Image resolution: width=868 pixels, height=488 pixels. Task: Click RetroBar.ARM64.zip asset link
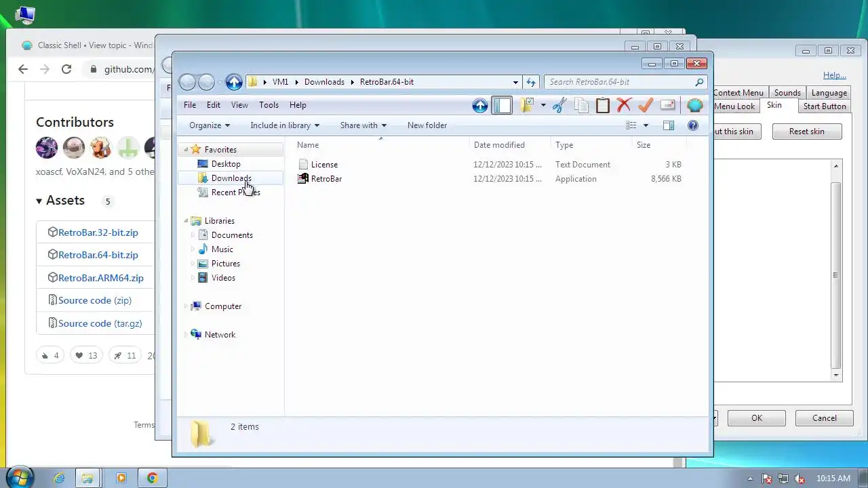100,278
